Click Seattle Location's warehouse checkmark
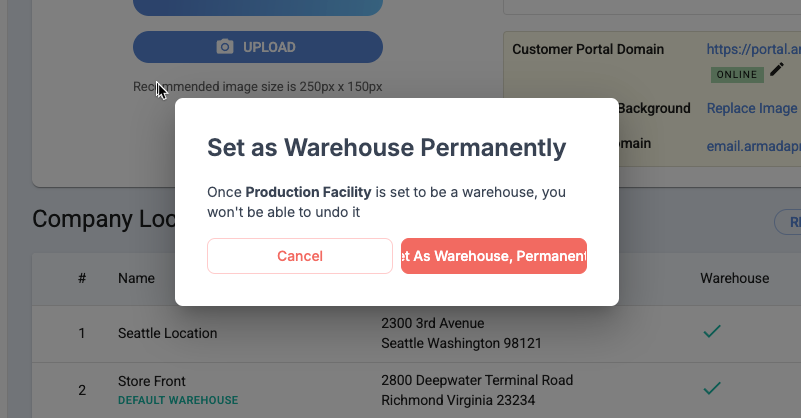The image size is (801, 418). point(712,332)
